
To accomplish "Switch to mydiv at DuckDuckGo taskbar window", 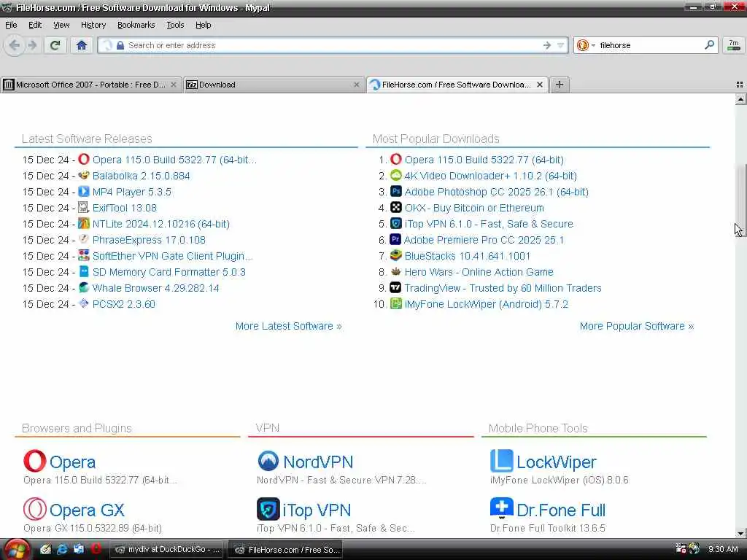I will [x=167, y=550].
